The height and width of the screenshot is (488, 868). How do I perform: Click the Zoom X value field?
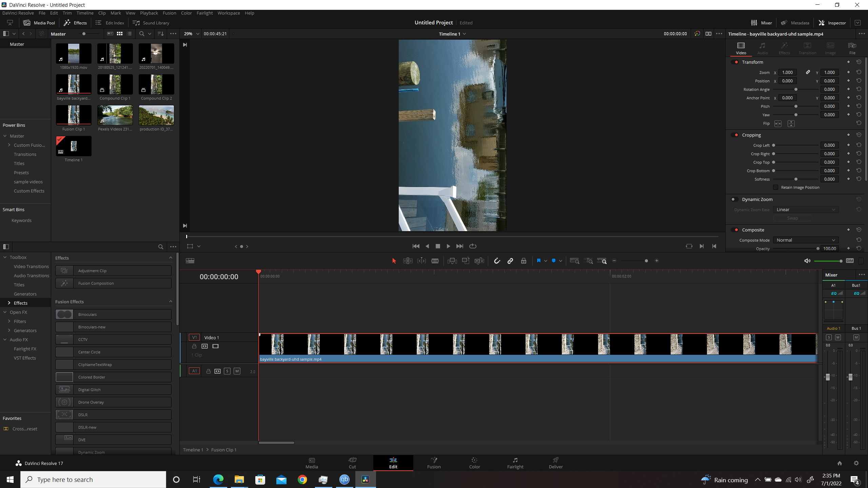pos(787,72)
